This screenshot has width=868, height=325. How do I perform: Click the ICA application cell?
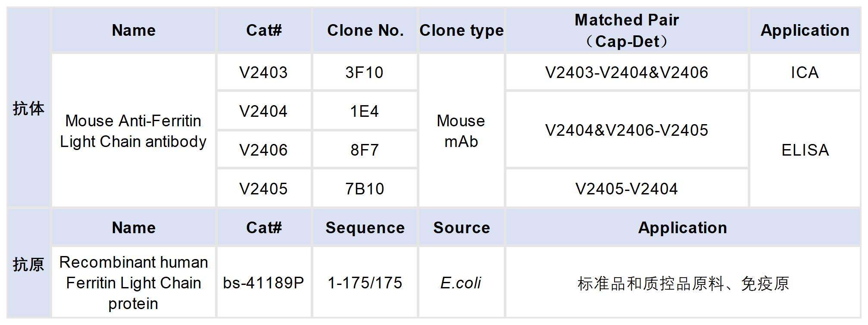click(805, 72)
